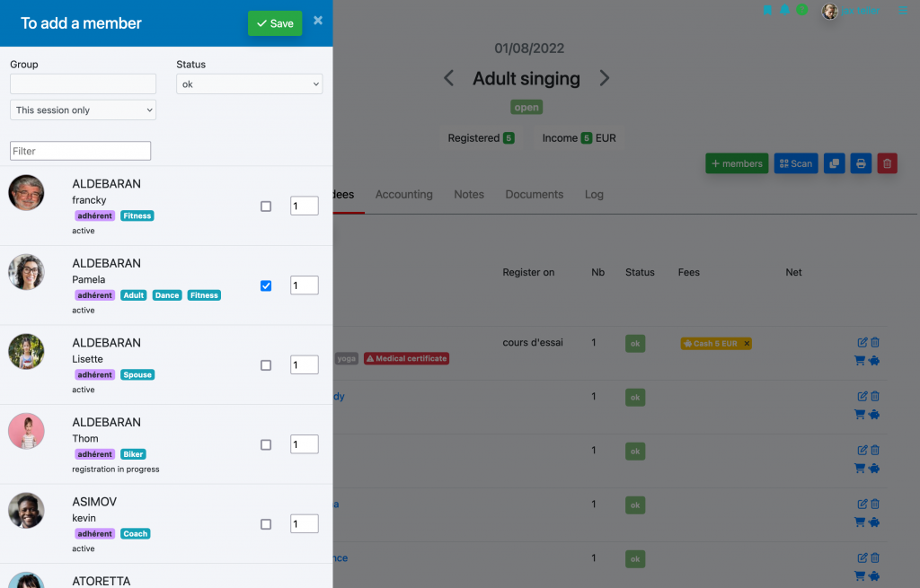Click edit icon in the 'nce' row

[862, 558]
